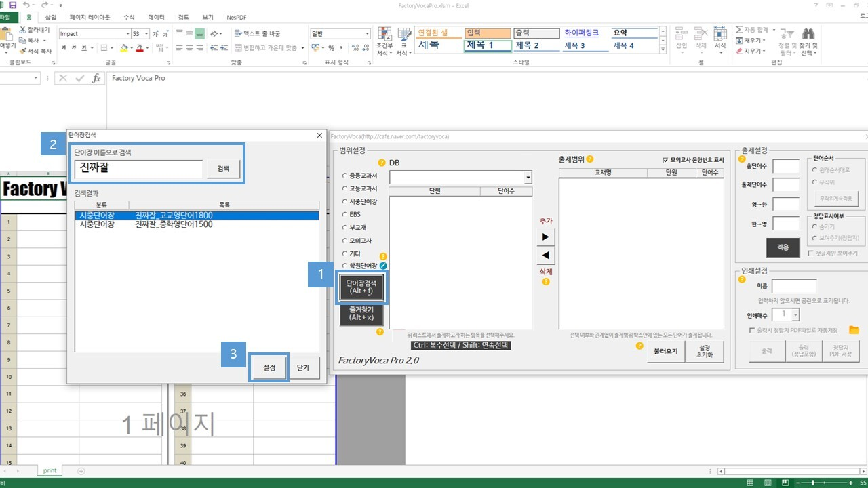The image size is (868, 488).
Task: Click the help icon beside 출제범위 heading
Action: [x=589, y=159]
